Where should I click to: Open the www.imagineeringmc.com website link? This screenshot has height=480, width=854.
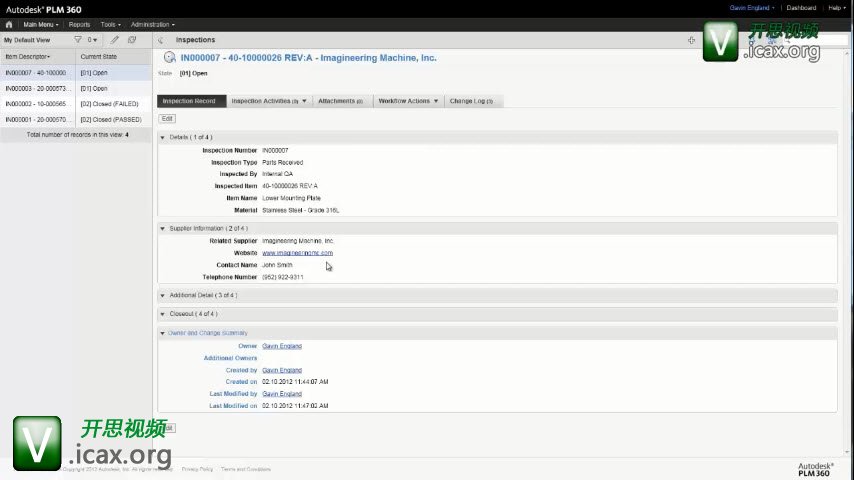tap(297, 253)
